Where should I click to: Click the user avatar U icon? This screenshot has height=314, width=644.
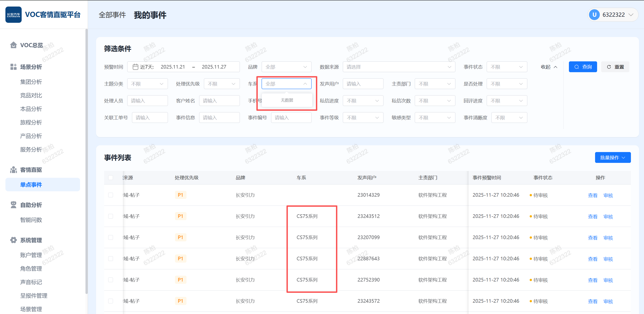(594, 15)
